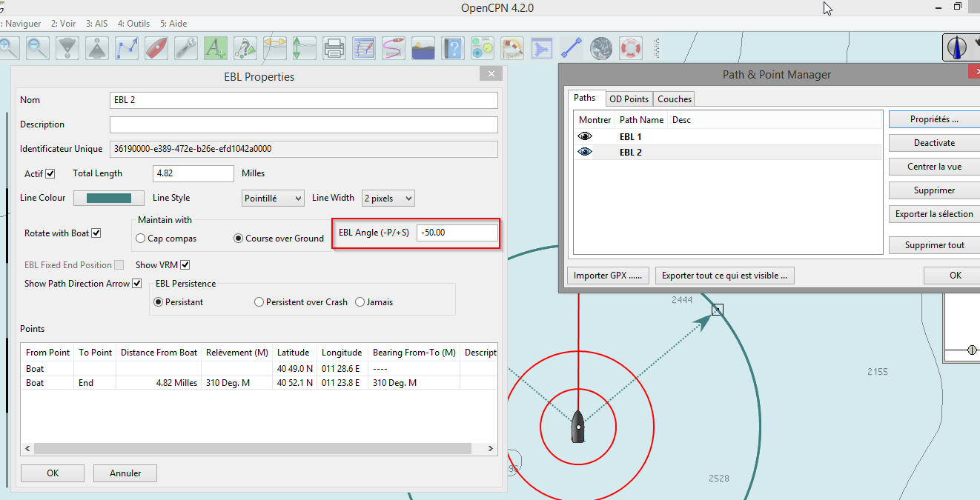Click the Propriétés button
Screen dimensions: 980x500
tap(934, 119)
